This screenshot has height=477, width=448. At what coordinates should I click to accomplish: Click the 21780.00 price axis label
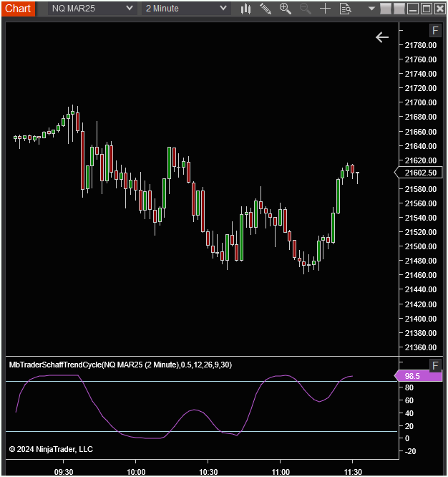(421, 45)
